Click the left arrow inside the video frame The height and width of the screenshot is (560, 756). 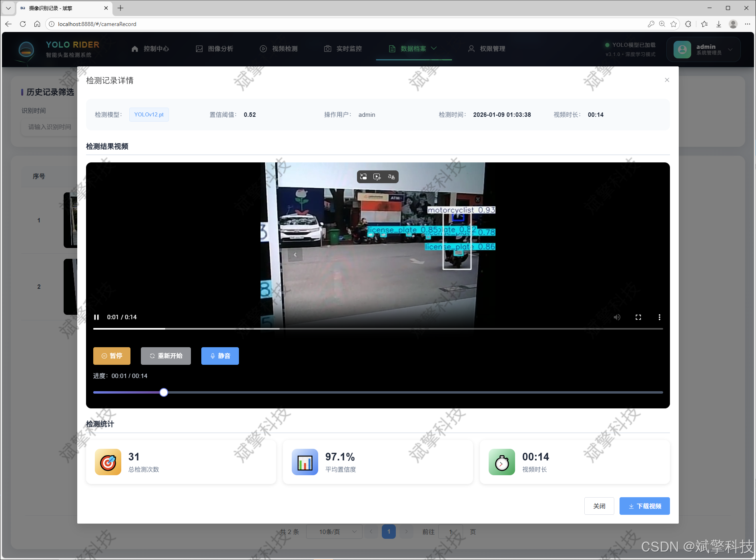coord(295,254)
